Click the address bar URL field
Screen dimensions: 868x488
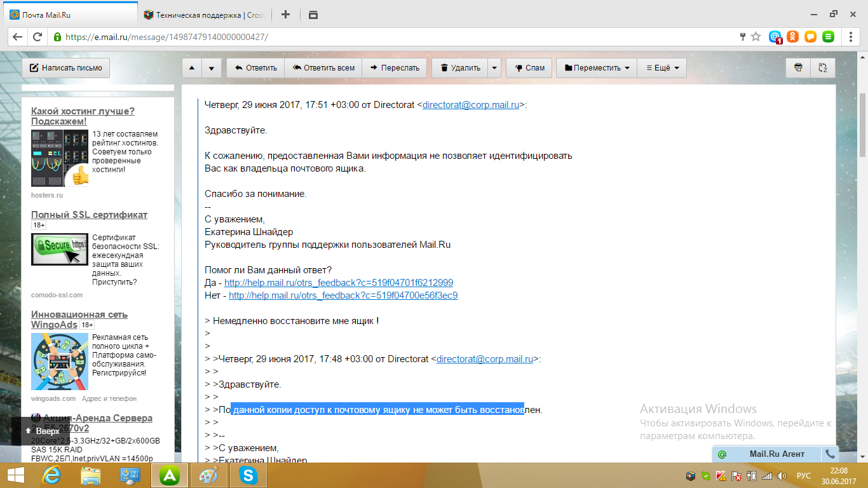[394, 37]
